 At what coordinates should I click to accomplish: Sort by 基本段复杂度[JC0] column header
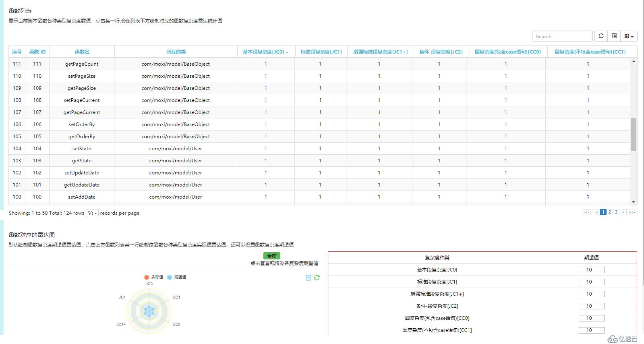265,52
